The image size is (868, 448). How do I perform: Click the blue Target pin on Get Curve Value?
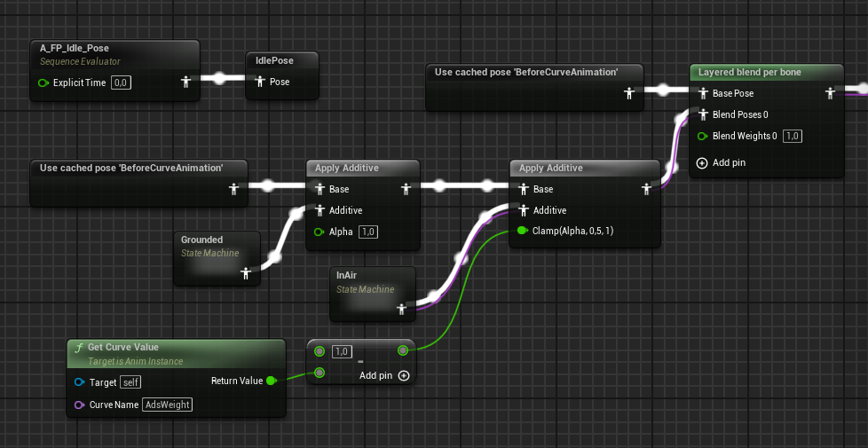pos(79,382)
